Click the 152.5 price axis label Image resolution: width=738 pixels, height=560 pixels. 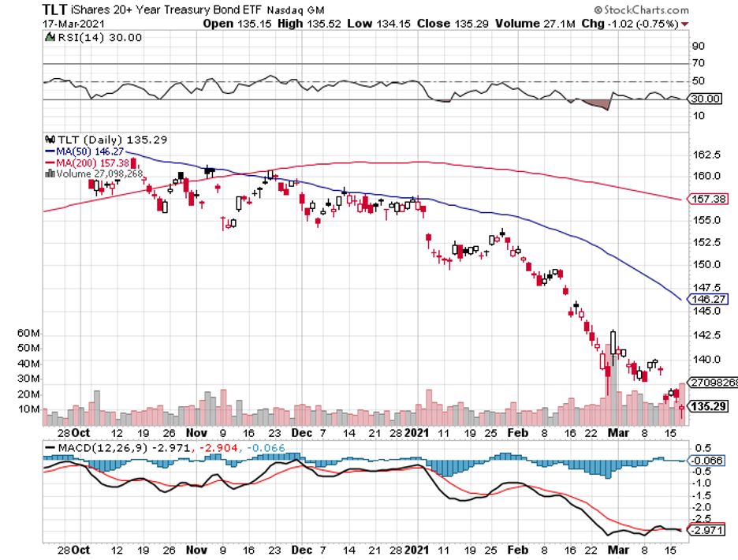(x=706, y=243)
